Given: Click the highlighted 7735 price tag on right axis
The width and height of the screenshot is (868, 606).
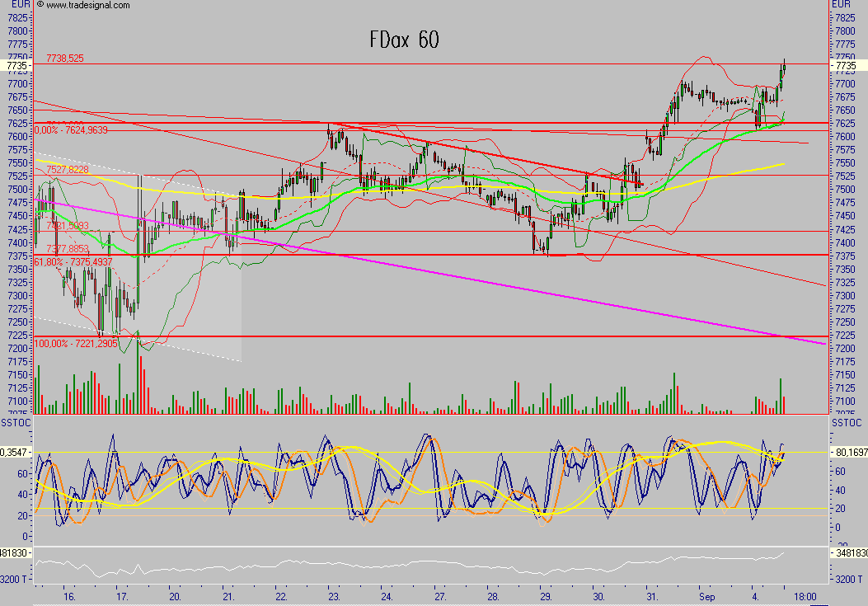Looking at the screenshot, I should [845, 64].
